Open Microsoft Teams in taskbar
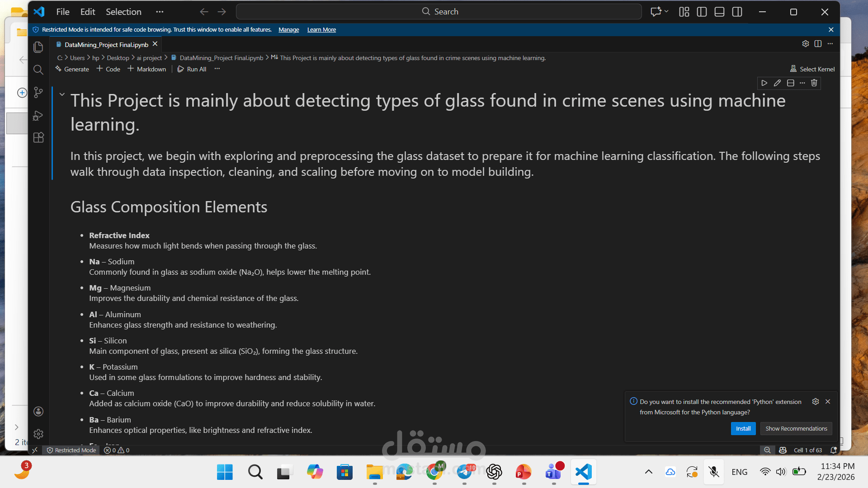 [554, 472]
